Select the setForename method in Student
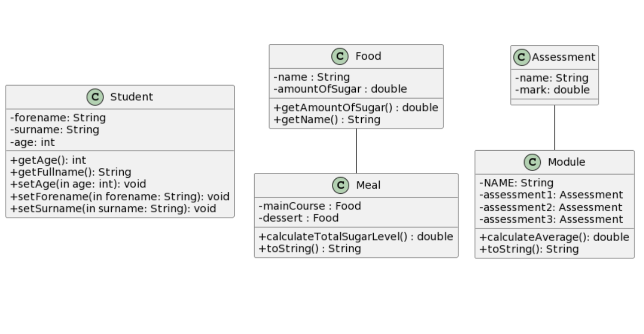The image size is (644, 334). pos(120,197)
